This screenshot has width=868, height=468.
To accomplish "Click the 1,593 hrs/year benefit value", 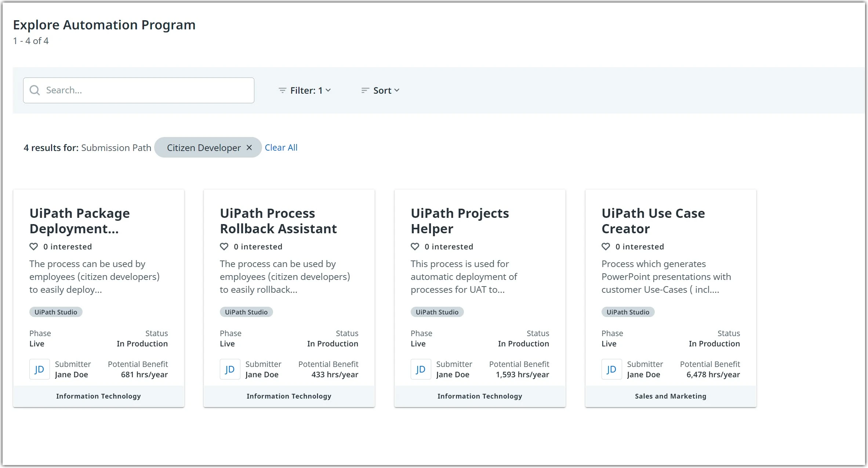I will point(523,375).
